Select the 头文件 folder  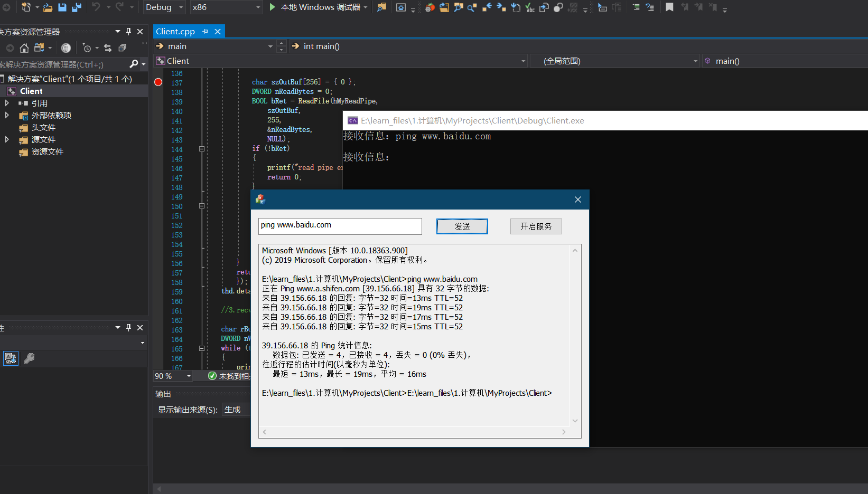[43, 127]
